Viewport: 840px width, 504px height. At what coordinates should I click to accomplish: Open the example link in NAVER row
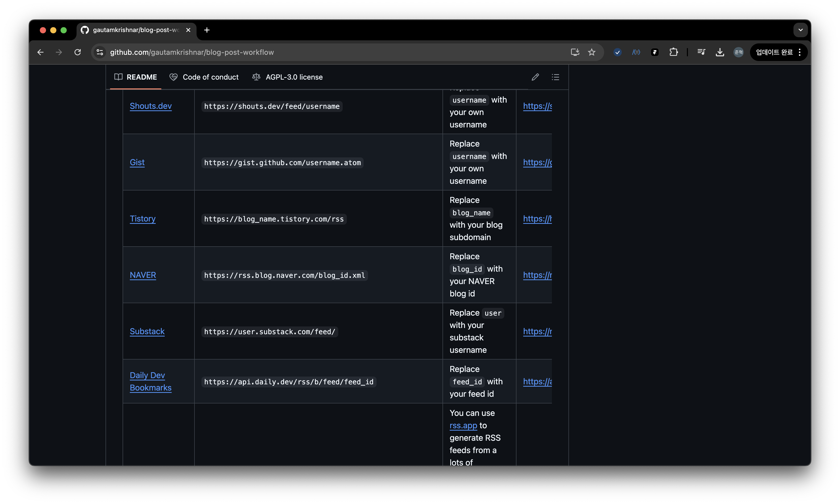point(537,275)
